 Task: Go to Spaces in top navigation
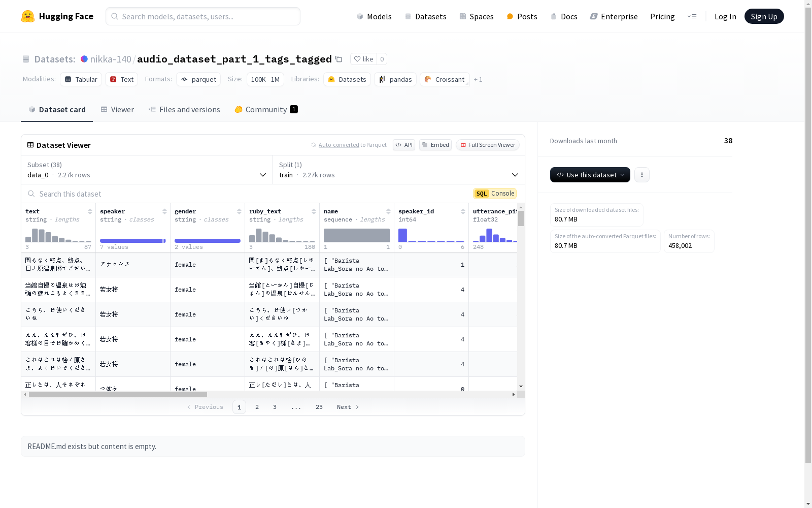point(477,16)
